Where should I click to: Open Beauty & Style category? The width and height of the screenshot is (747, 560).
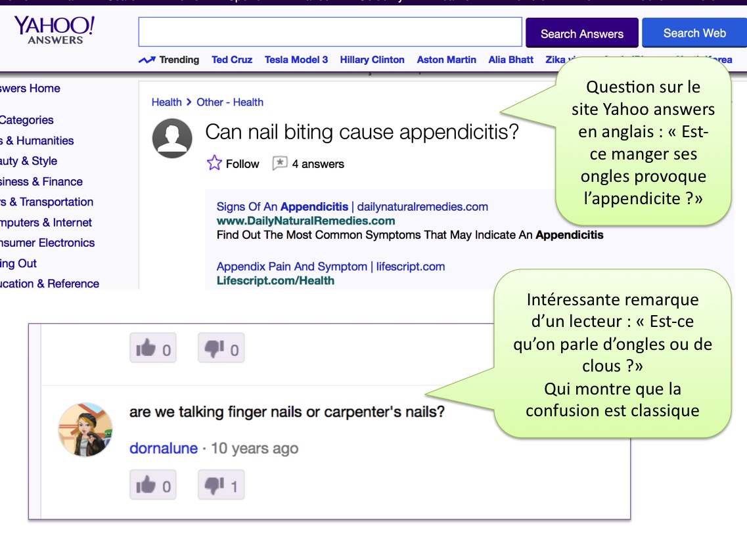pos(29,162)
